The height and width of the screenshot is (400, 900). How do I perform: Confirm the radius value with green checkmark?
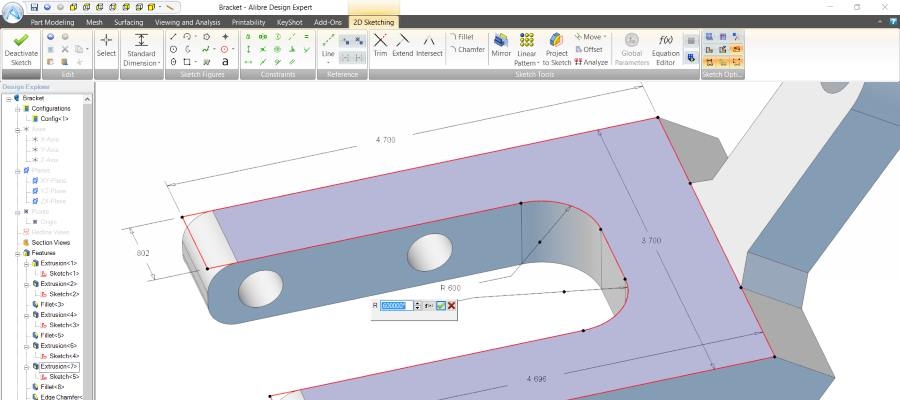(x=440, y=306)
